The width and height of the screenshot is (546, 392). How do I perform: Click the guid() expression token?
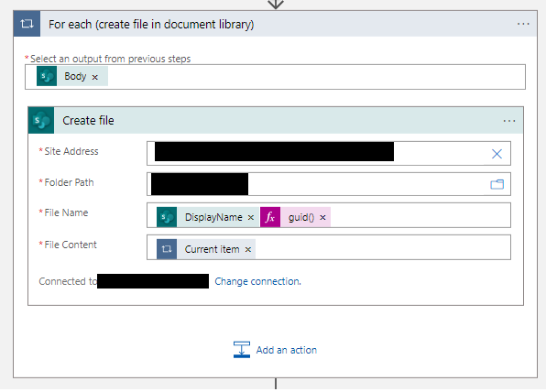coord(301,217)
